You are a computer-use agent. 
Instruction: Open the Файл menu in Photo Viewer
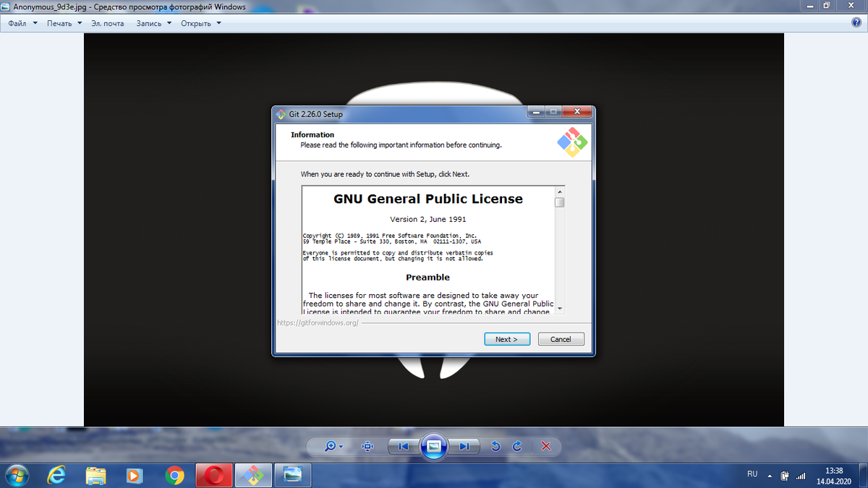(23, 23)
